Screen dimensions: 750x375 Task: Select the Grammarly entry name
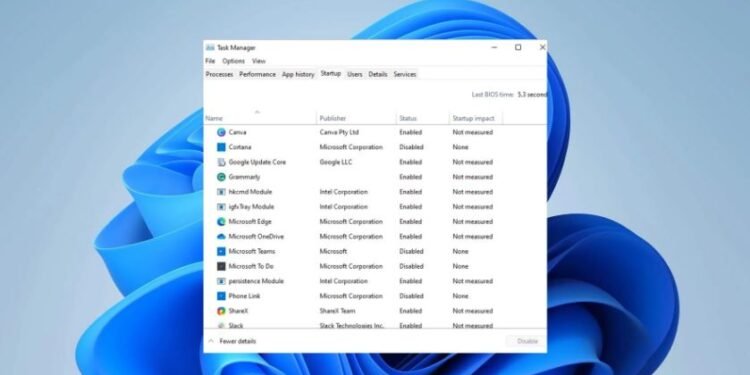coord(244,177)
